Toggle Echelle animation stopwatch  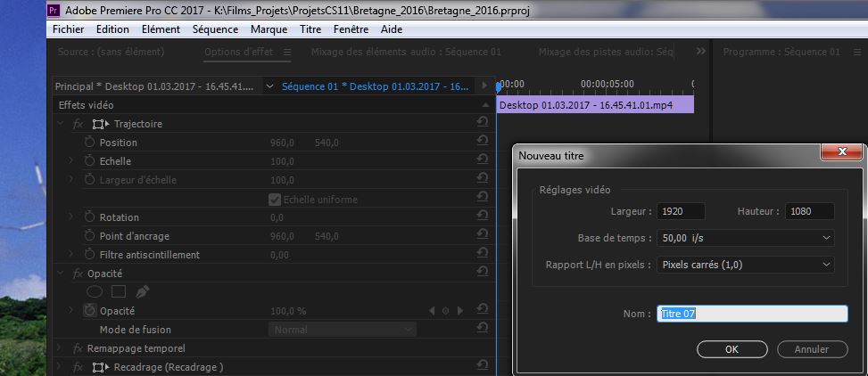click(x=90, y=161)
